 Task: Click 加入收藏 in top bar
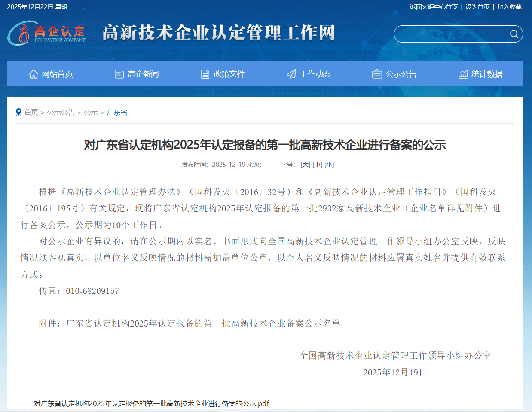pyautogui.click(x=509, y=7)
